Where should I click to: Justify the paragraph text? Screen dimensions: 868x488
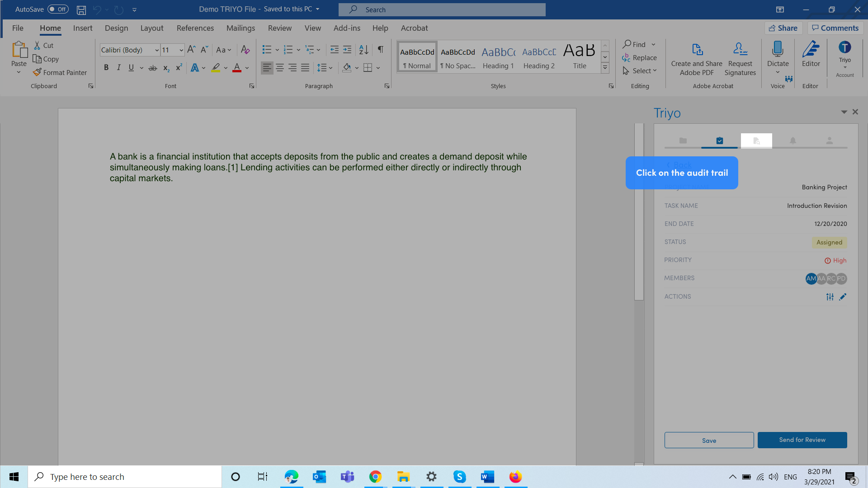305,68
